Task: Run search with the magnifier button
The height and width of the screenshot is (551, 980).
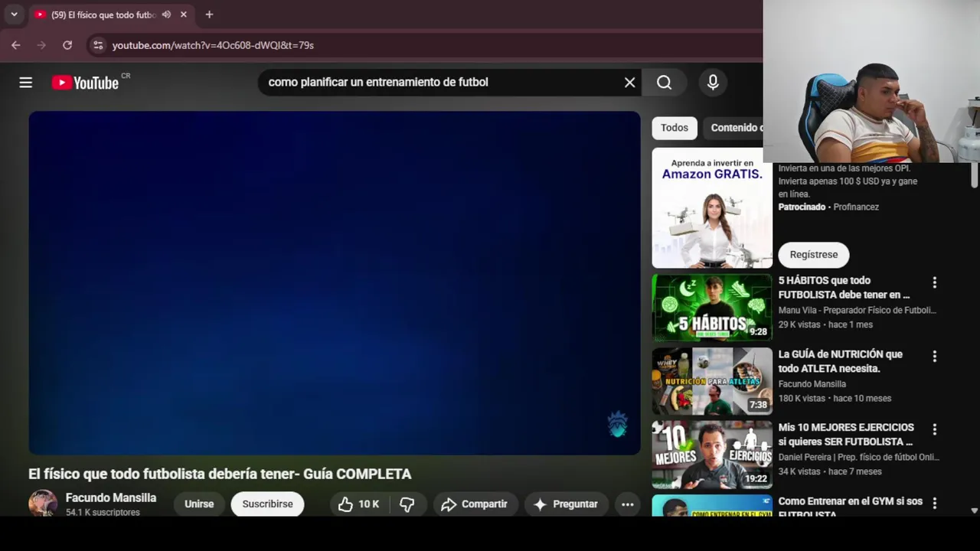Action: coord(664,83)
